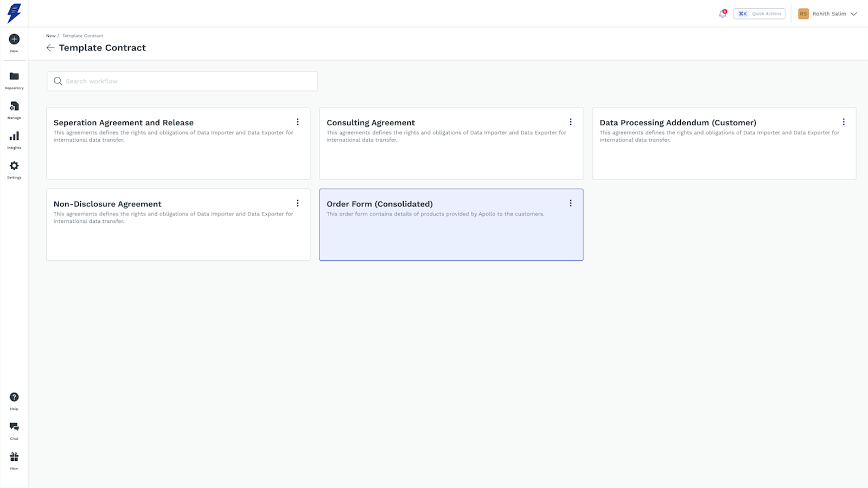Image resolution: width=868 pixels, height=488 pixels.
Task: Click the gift box icon in sidebar
Action: tap(14, 457)
